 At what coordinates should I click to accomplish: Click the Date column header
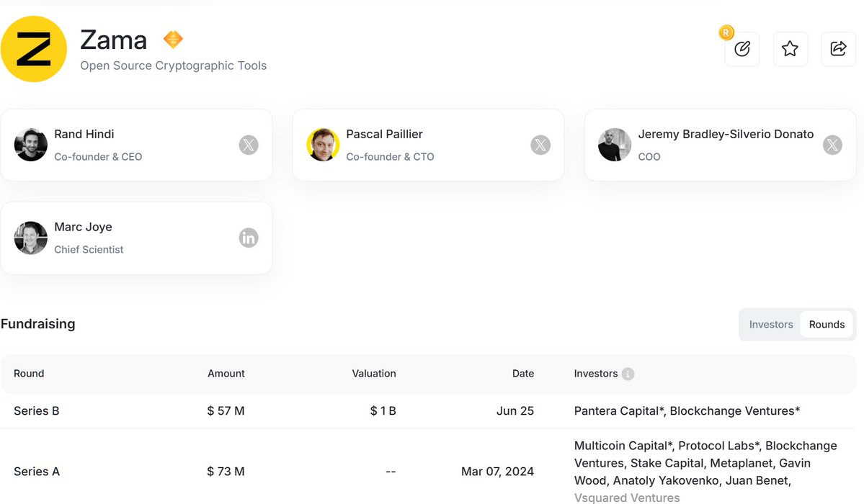click(x=523, y=374)
